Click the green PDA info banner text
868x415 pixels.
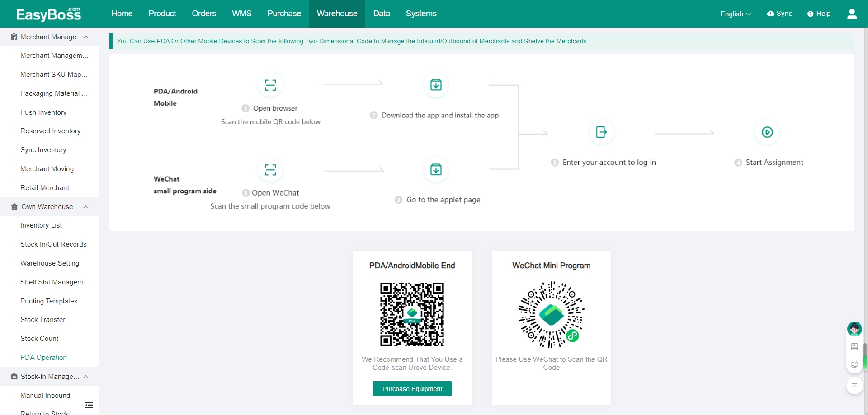pos(351,41)
